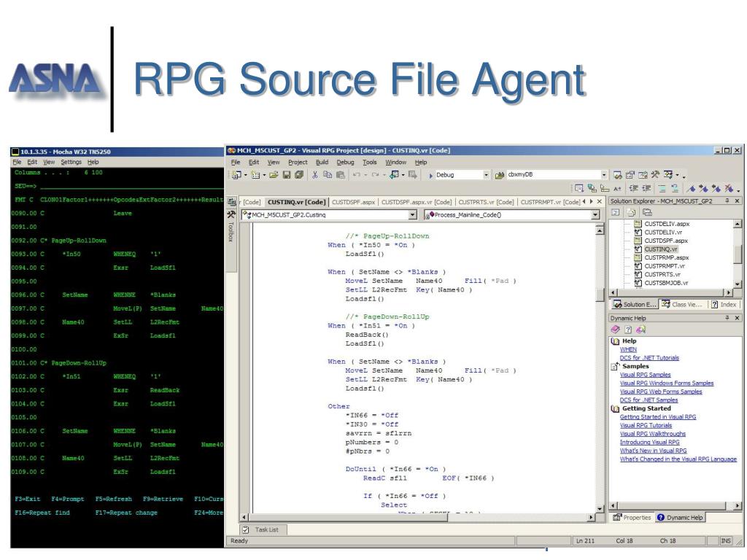Click the Paste toolbar icon
747x560 pixels.
point(340,175)
